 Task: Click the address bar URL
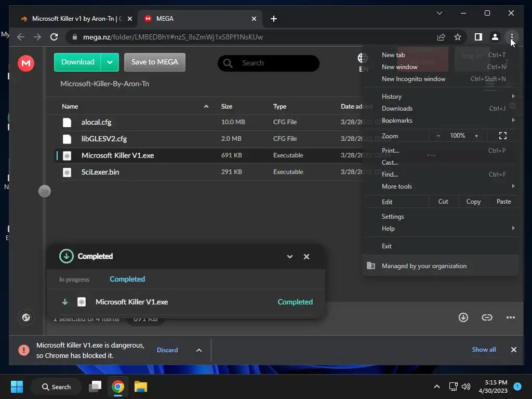(173, 37)
